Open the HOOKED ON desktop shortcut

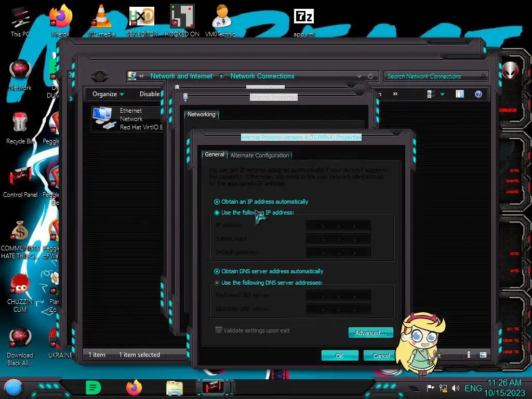tap(182, 21)
